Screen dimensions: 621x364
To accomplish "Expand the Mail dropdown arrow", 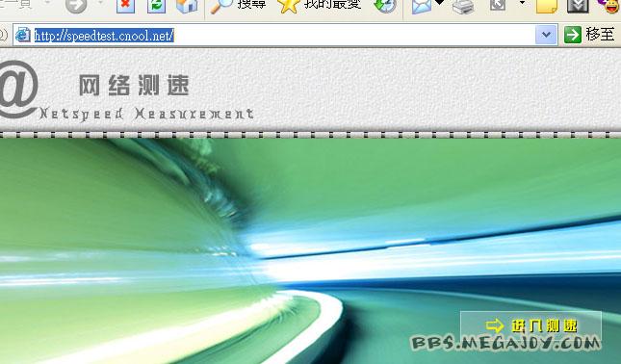I will click(439, 3).
